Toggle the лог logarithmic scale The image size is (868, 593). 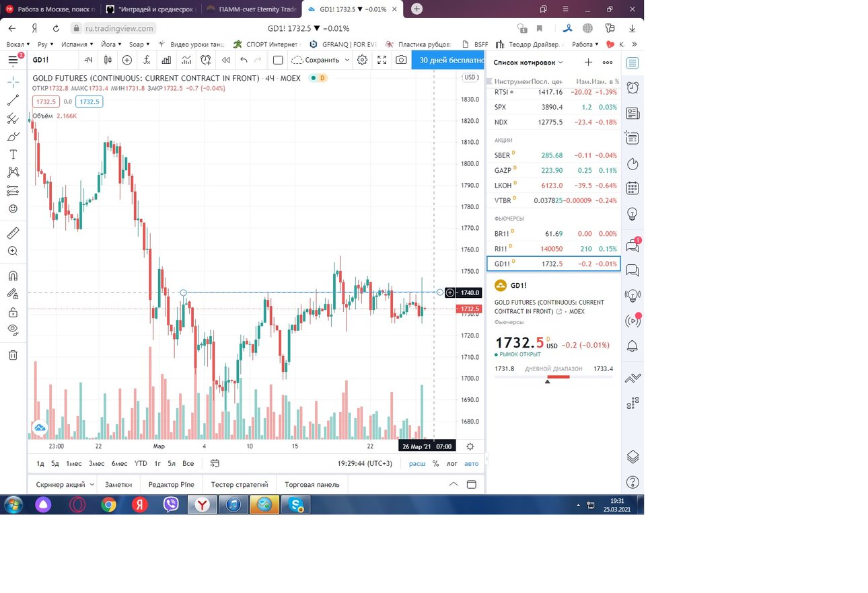451,463
